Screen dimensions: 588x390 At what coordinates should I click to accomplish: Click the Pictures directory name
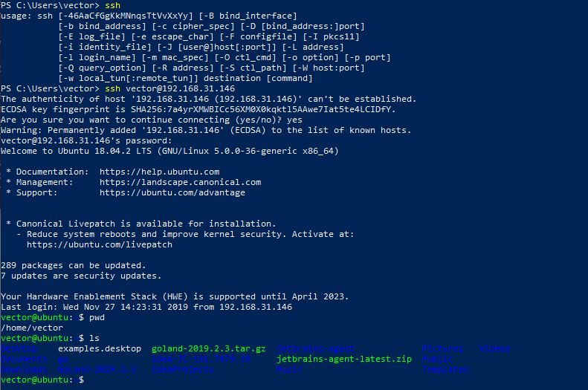tap(442, 348)
